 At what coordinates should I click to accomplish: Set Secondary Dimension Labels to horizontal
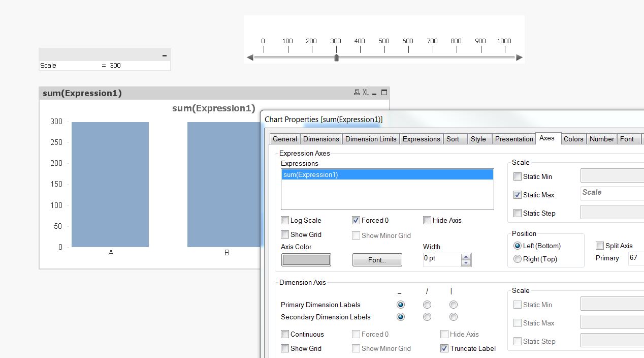click(401, 317)
